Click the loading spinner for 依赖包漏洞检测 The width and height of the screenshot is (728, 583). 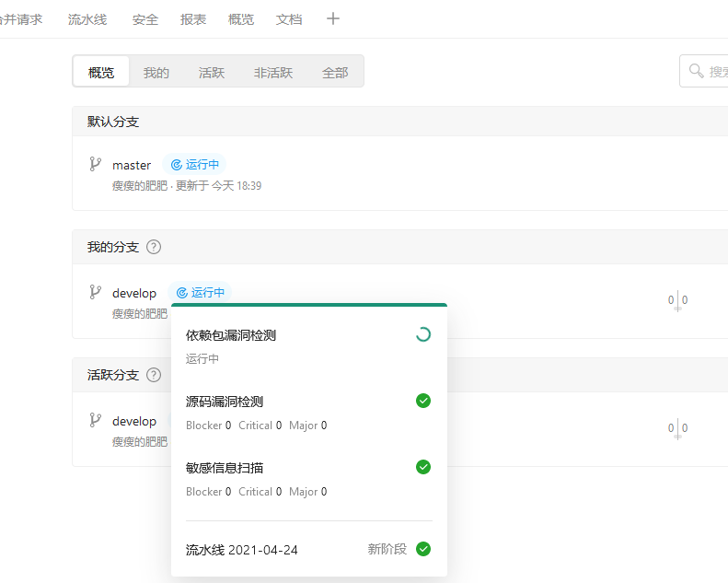[x=423, y=334]
